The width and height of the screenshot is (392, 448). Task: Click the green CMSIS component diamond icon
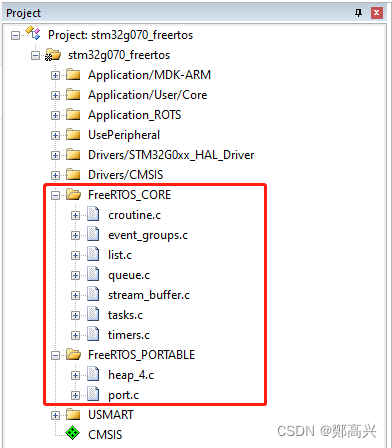click(x=73, y=433)
